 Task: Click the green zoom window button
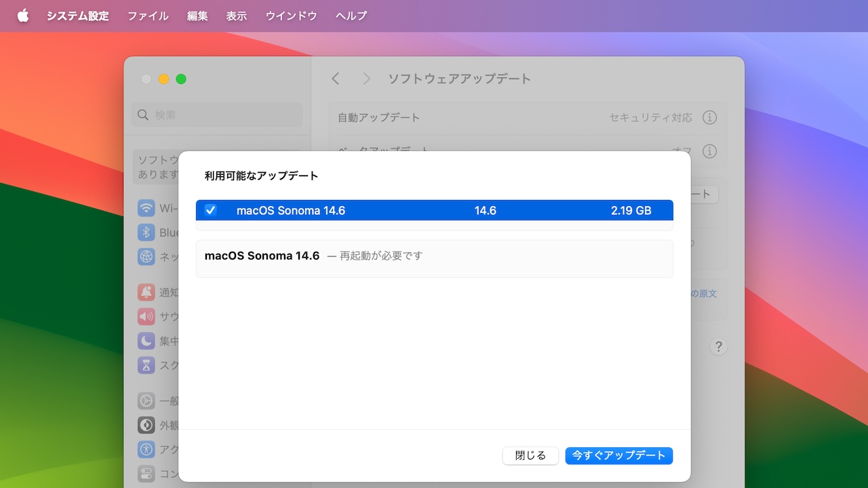(181, 79)
